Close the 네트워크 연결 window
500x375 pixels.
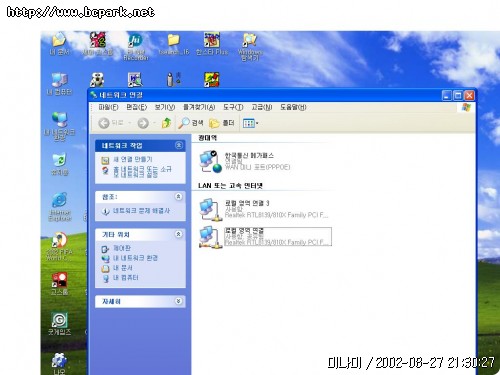point(469,95)
